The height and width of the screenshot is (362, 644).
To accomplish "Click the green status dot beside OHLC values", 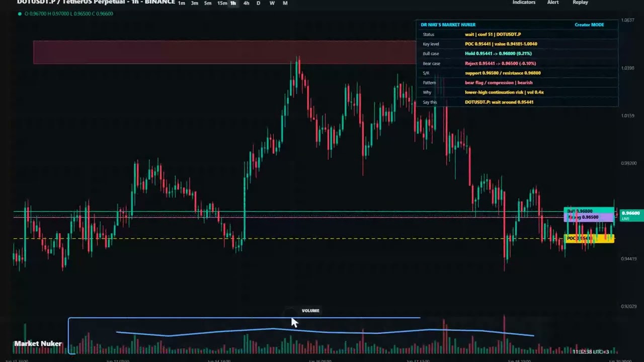I will [20, 14].
